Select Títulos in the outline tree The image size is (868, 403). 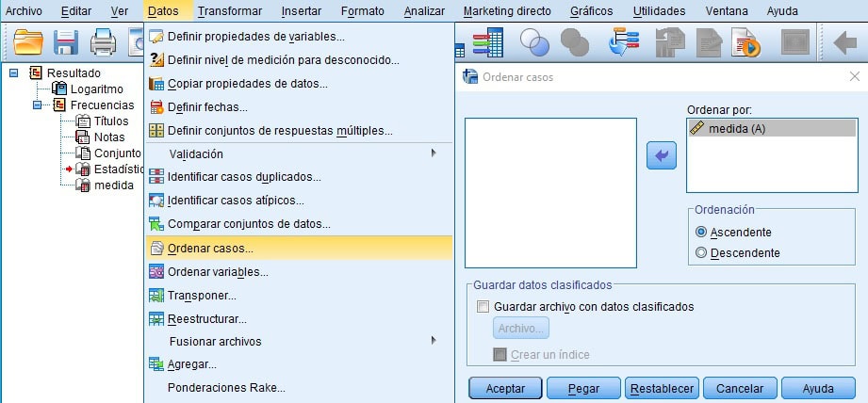[110, 121]
